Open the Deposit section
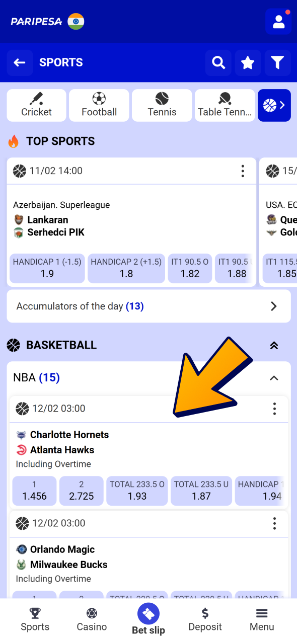The height and width of the screenshot is (644, 297). [205, 619]
